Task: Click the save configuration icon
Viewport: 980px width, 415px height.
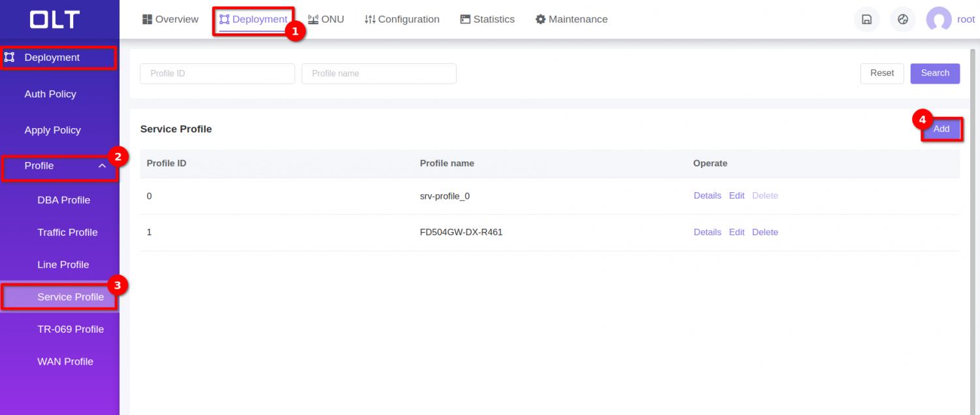Action: tap(866, 19)
